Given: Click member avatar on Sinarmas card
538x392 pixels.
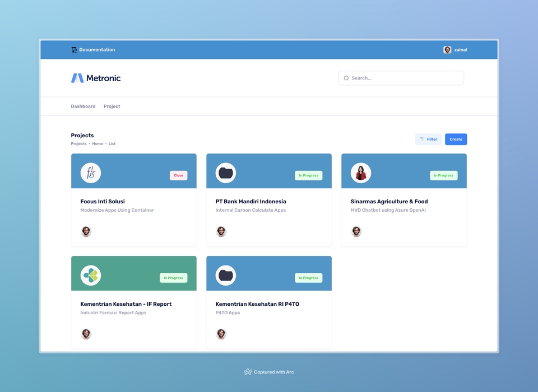Looking at the screenshot, I should 356,231.
